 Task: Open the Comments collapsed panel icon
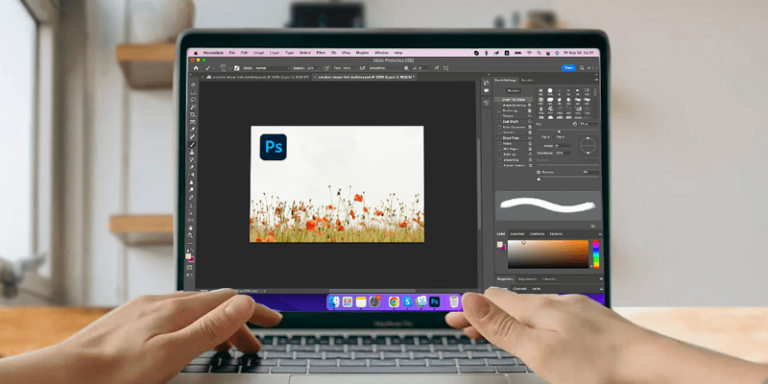coord(486,91)
